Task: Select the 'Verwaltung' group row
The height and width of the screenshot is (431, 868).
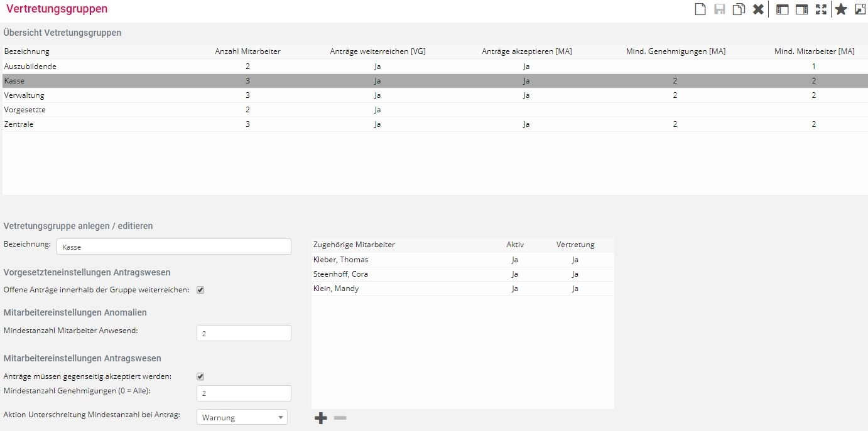Action: [x=24, y=95]
